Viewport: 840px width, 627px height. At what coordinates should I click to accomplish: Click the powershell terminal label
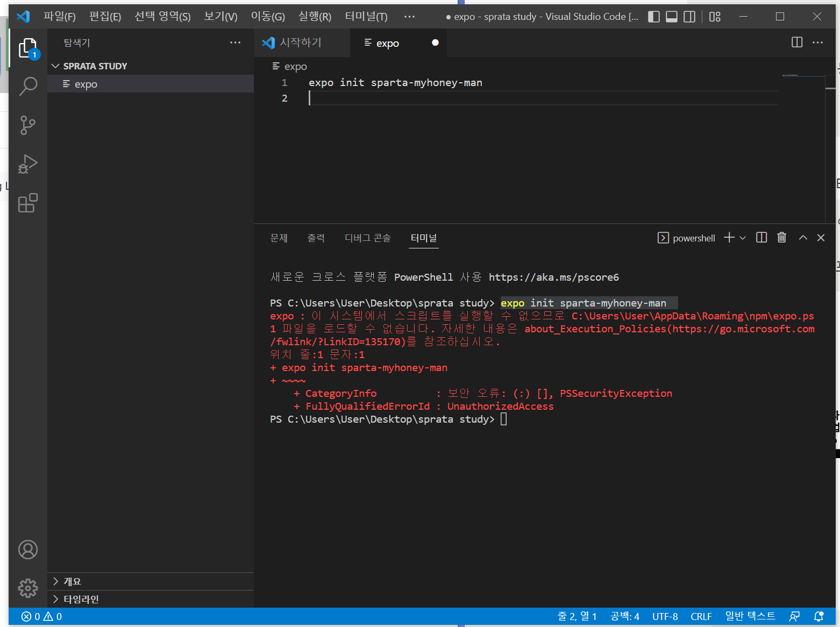pyautogui.click(x=694, y=238)
